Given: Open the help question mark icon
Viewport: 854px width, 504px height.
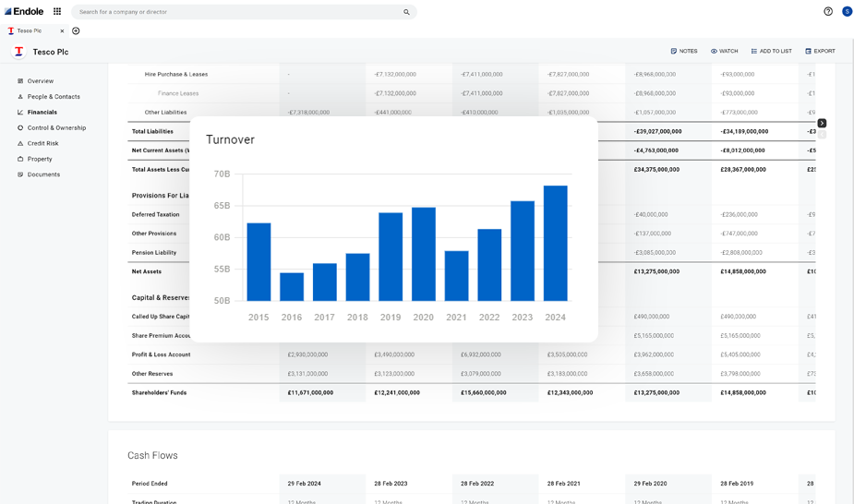Looking at the screenshot, I should tap(828, 11).
